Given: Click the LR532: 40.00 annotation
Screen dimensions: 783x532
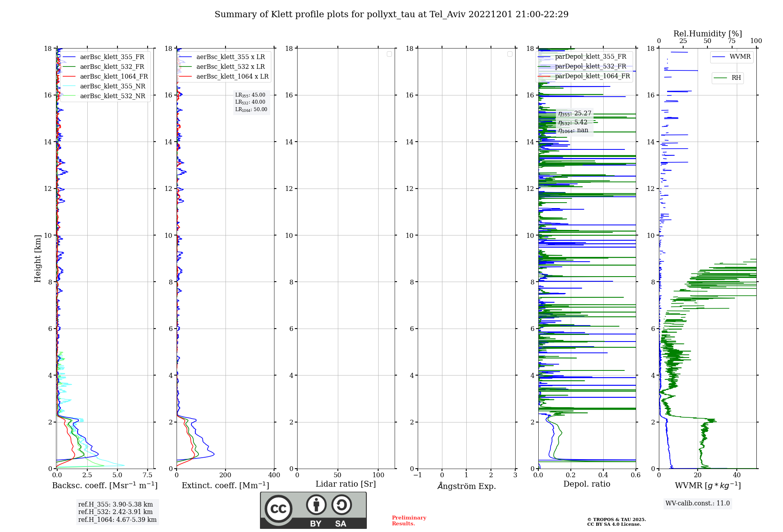Looking at the screenshot, I should click(x=250, y=102).
